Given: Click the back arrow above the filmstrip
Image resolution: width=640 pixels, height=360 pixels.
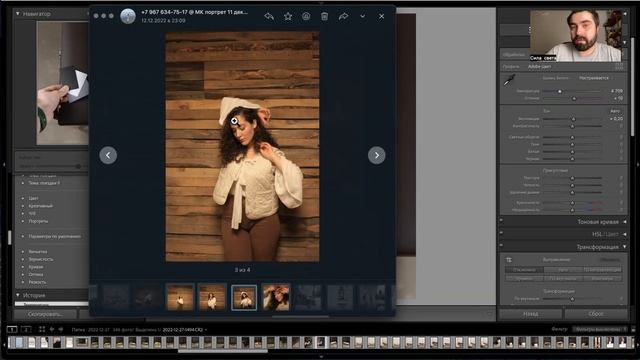Looking at the screenshot, I should pos(52,329).
